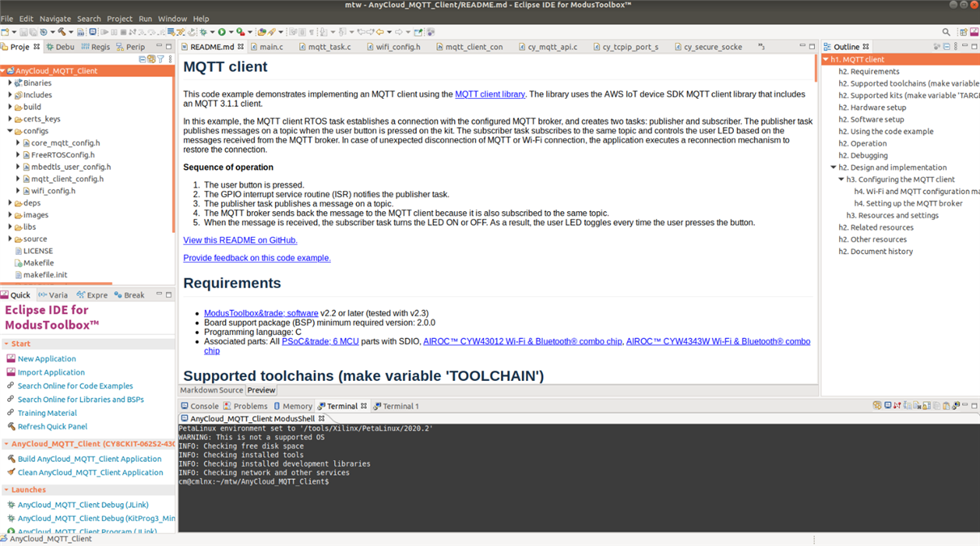Click the Clean Application broom icon
Screen dimensions: 980x546
pyautogui.click(x=11, y=472)
